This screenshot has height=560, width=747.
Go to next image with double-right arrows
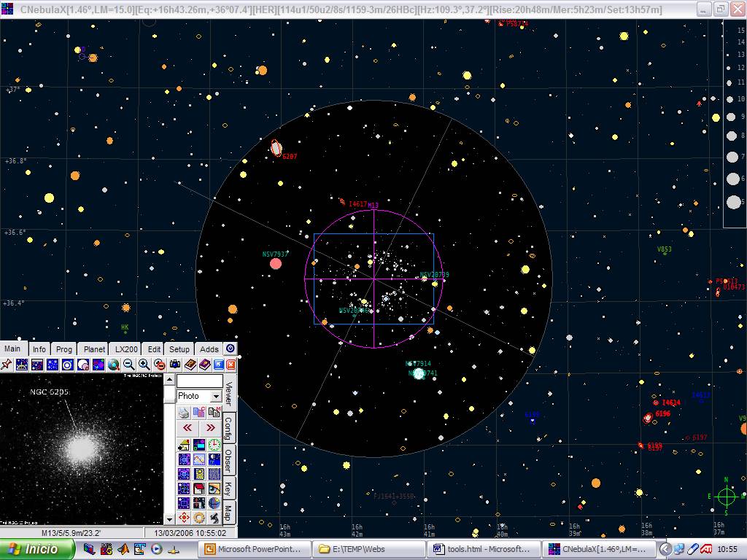211,428
